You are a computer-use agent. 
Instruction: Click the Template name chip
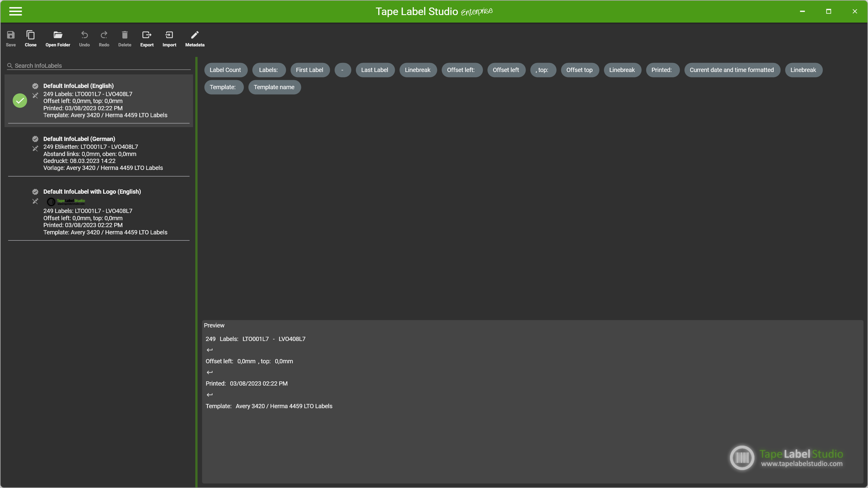[274, 87]
